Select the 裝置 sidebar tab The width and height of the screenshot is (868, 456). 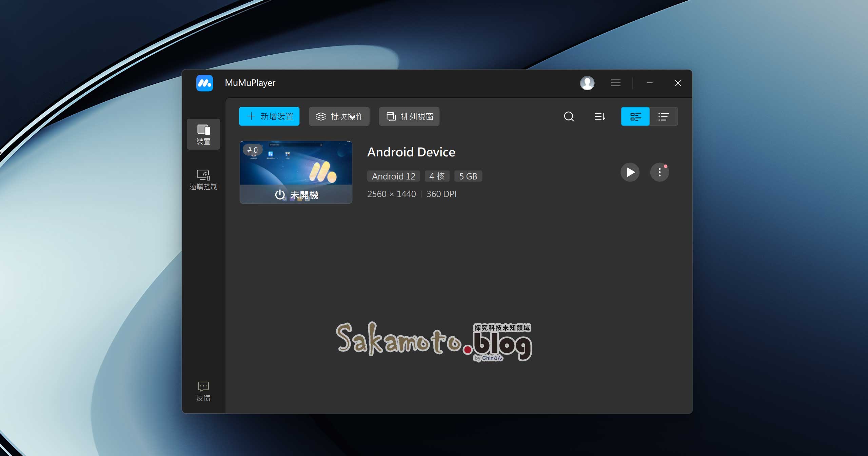click(203, 134)
